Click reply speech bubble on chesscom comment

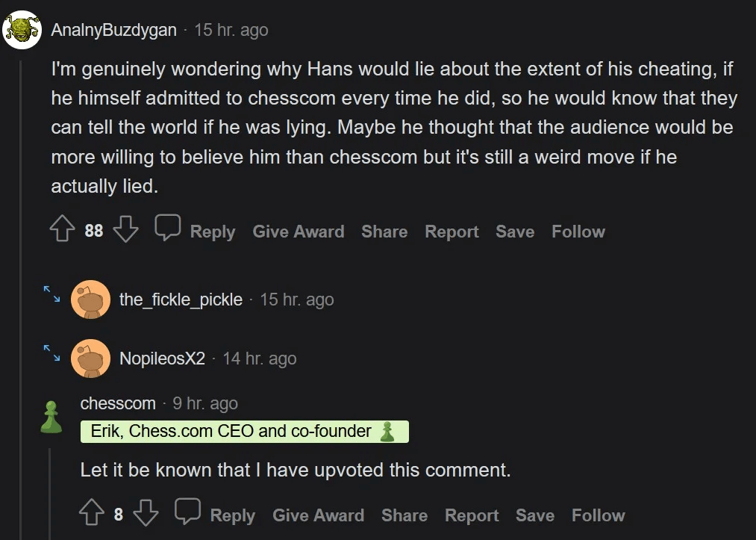(x=188, y=513)
